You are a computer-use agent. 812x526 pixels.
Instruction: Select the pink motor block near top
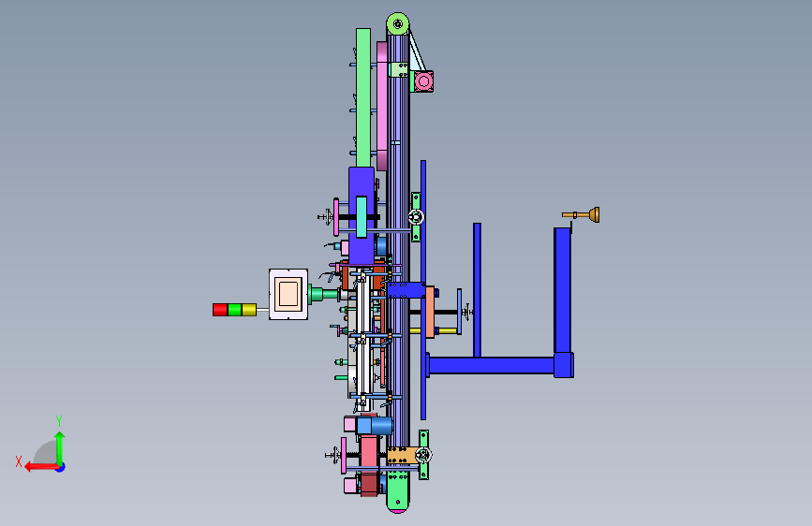point(423,81)
